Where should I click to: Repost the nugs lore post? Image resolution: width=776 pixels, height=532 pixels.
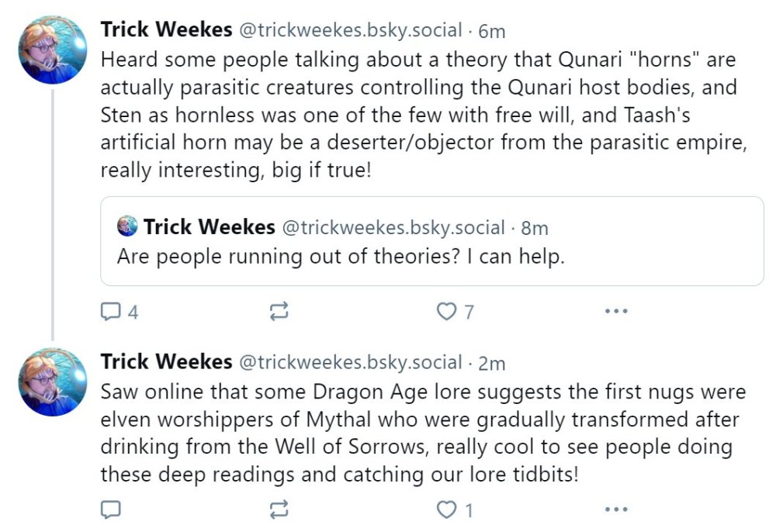tap(279, 510)
